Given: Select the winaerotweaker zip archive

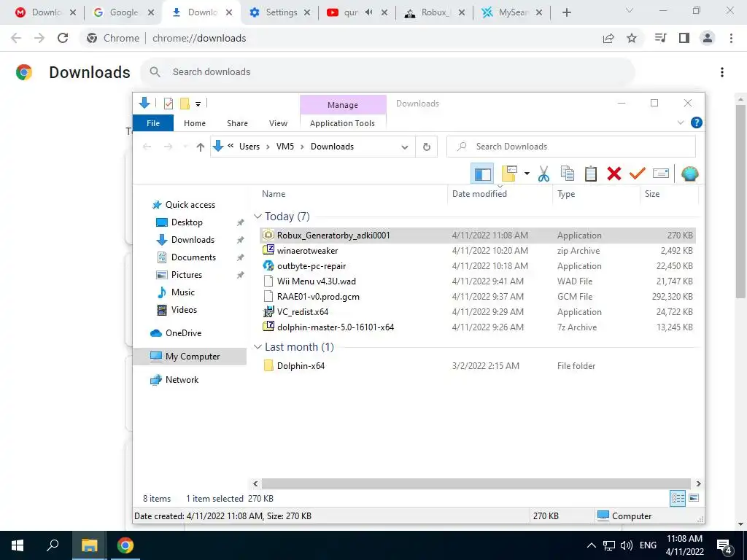Looking at the screenshot, I should tap(477, 251).
